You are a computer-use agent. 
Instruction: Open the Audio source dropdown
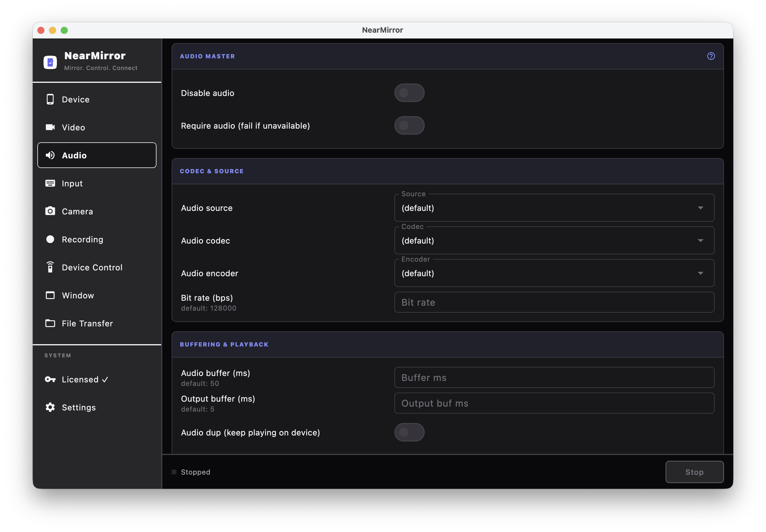(554, 208)
